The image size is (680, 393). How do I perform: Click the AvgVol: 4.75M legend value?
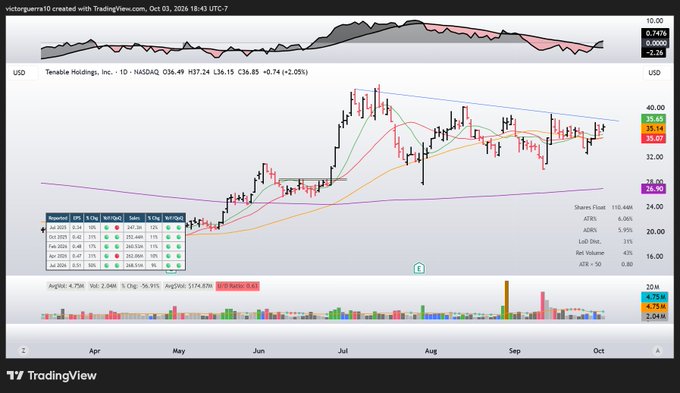pos(66,286)
